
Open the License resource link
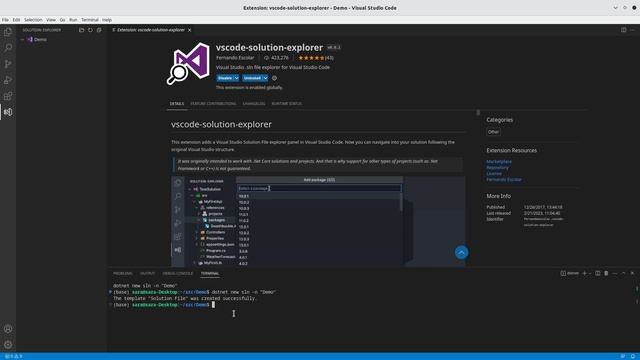click(x=494, y=173)
